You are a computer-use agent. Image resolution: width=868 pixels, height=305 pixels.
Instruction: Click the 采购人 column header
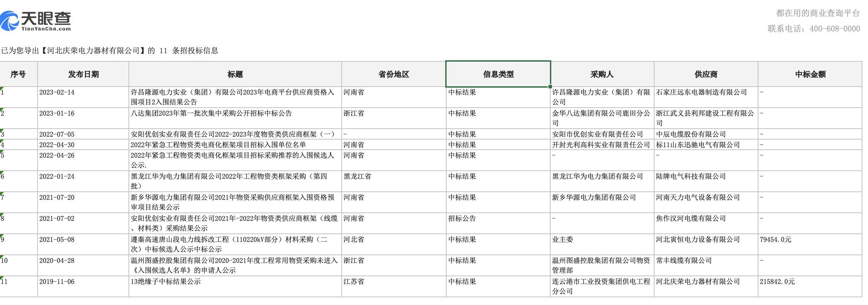point(602,74)
